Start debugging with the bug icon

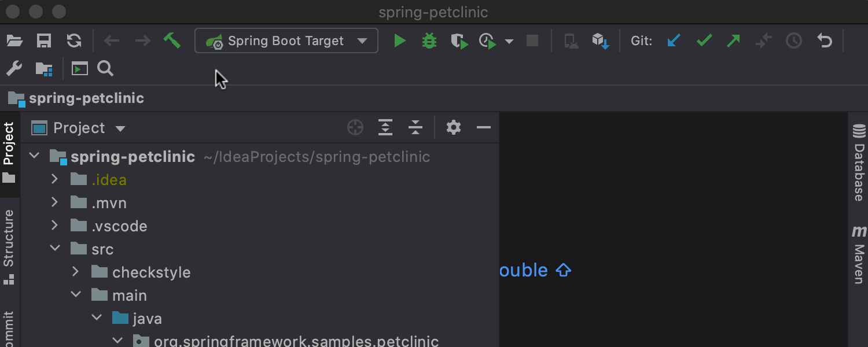coord(429,41)
